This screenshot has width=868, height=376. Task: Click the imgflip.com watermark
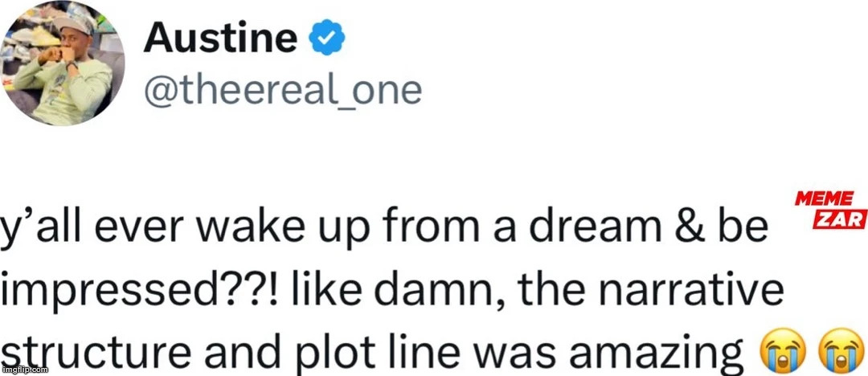(25, 370)
